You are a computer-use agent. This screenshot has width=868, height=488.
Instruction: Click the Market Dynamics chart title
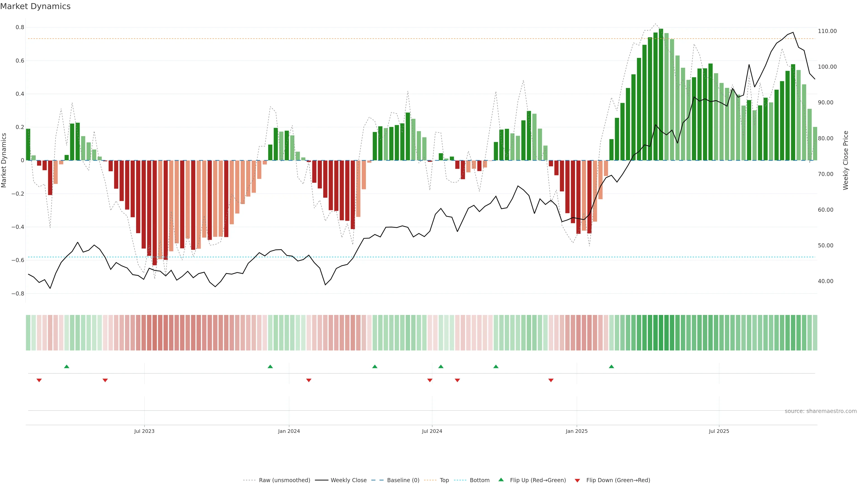pos(35,6)
